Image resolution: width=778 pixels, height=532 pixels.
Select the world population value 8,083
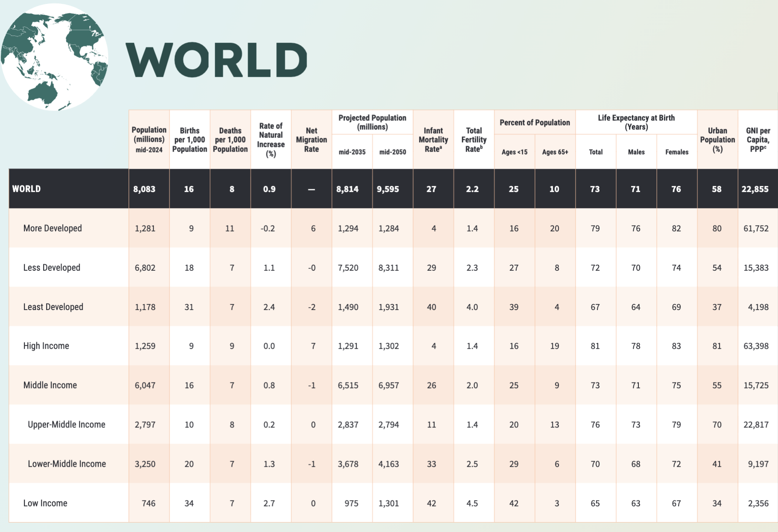144,189
